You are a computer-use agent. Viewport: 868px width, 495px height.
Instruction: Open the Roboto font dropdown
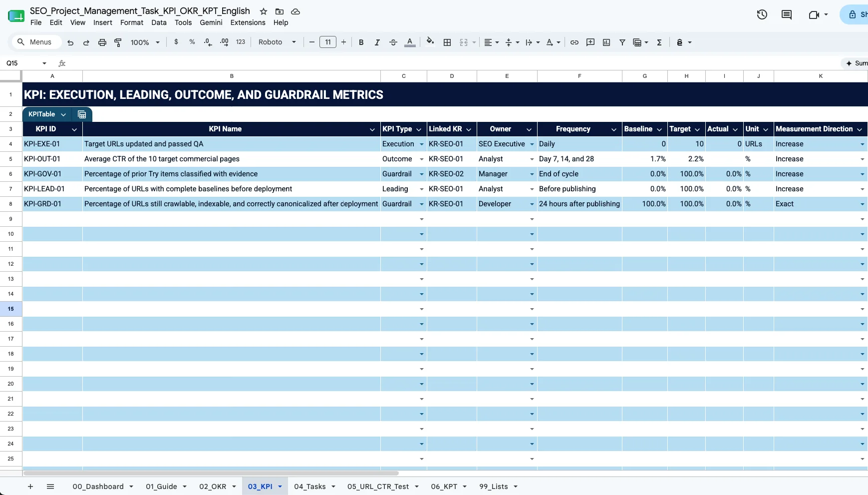tap(277, 42)
